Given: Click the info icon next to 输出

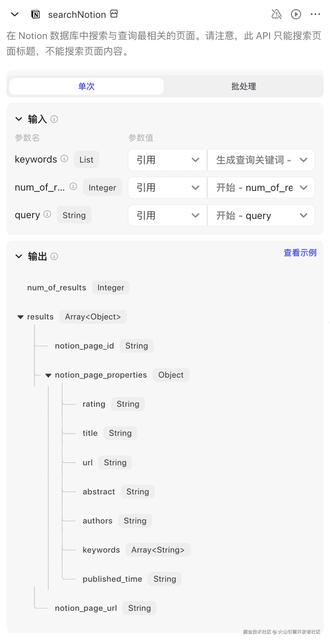Looking at the screenshot, I should click(54, 256).
